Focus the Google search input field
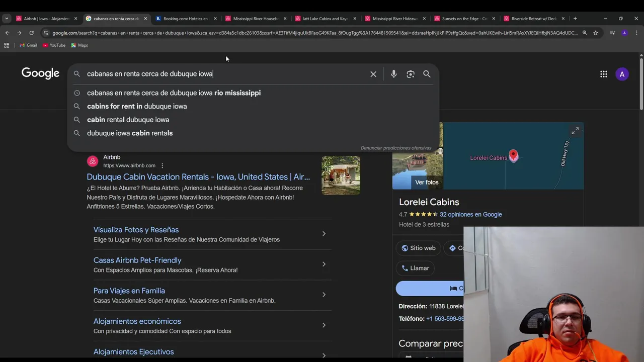This screenshot has height=362, width=644. (x=226, y=74)
